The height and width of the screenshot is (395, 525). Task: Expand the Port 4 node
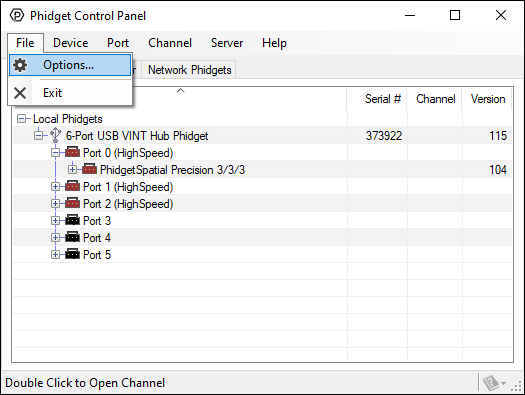[x=56, y=237]
